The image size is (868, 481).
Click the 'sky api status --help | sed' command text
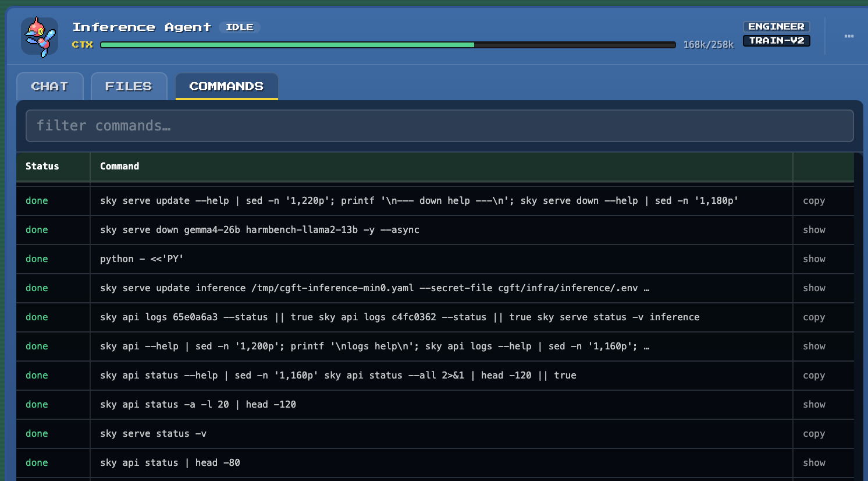pyautogui.click(x=338, y=376)
